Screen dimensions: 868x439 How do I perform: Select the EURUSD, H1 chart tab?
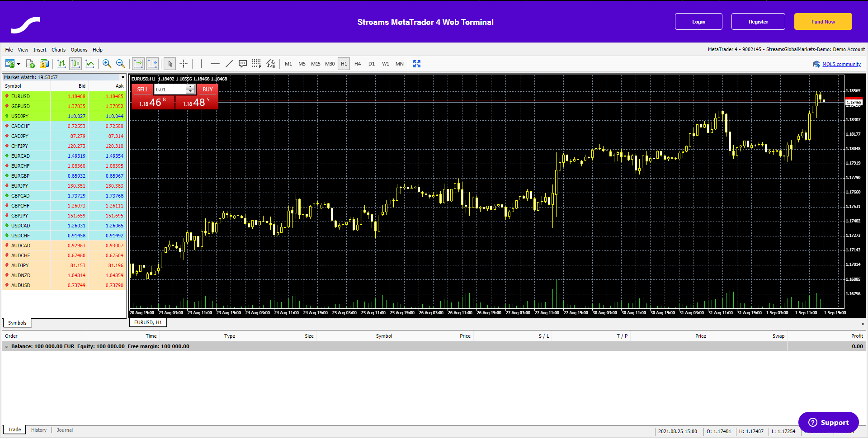point(148,322)
